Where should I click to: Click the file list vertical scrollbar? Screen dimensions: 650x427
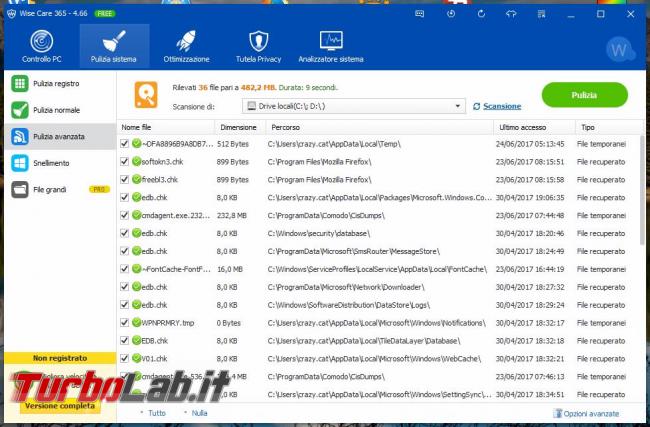(x=643, y=191)
